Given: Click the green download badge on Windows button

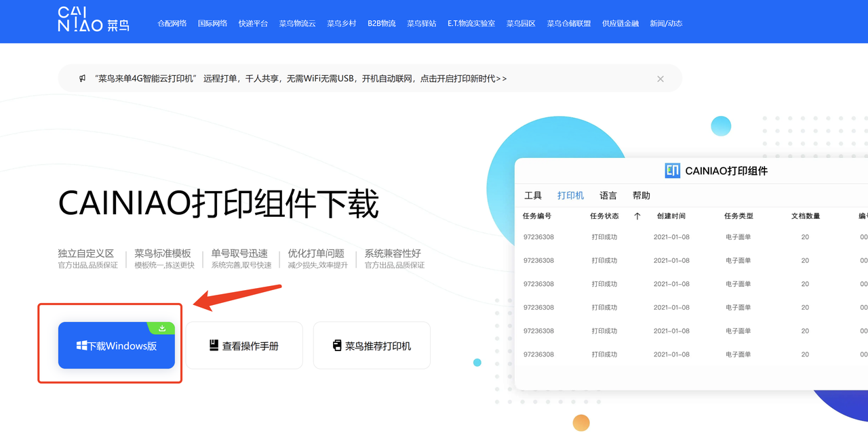Looking at the screenshot, I should pyautogui.click(x=162, y=327).
